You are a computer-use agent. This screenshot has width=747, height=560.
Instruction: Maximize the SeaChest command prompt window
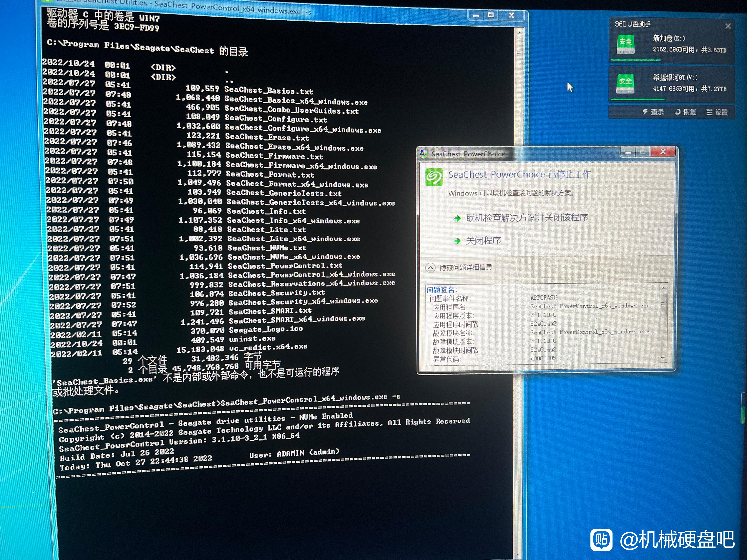(491, 15)
